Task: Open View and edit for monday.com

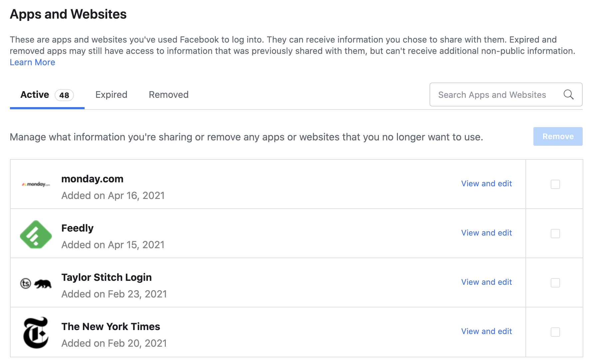Action: point(486,183)
